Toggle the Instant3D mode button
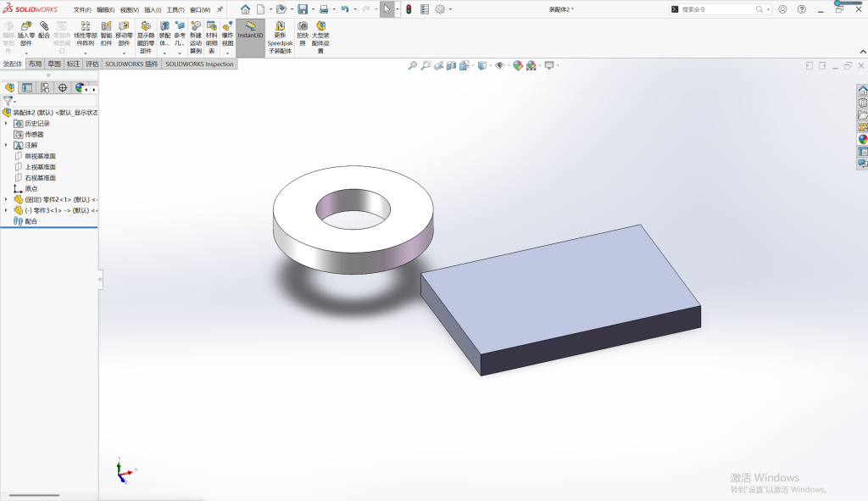This screenshot has height=501, width=868. pos(250,31)
